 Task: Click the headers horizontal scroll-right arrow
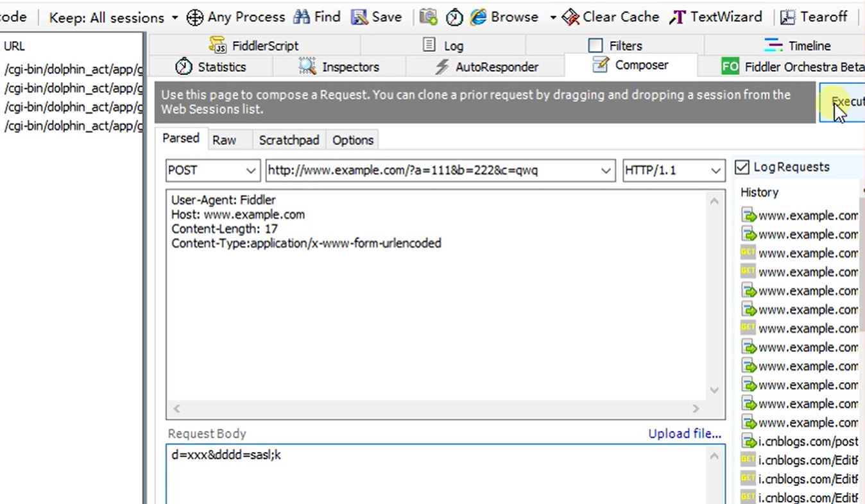click(696, 408)
